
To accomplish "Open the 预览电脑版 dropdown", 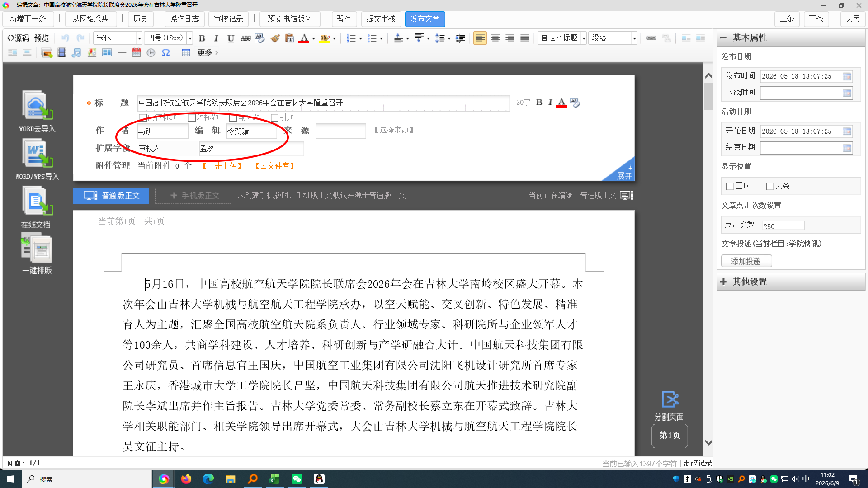I will click(x=290, y=19).
